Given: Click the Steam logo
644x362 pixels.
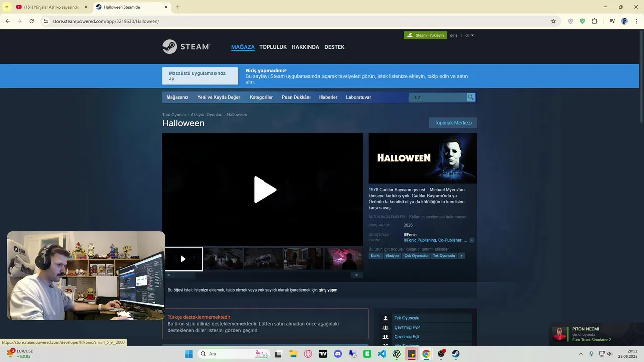Looking at the screenshot, I should [x=186, y=47].
